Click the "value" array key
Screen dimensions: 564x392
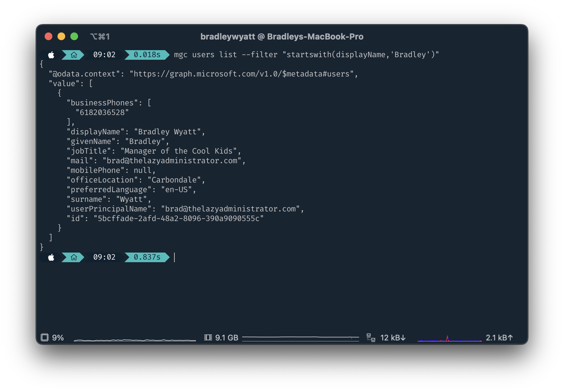coord(64,84)
